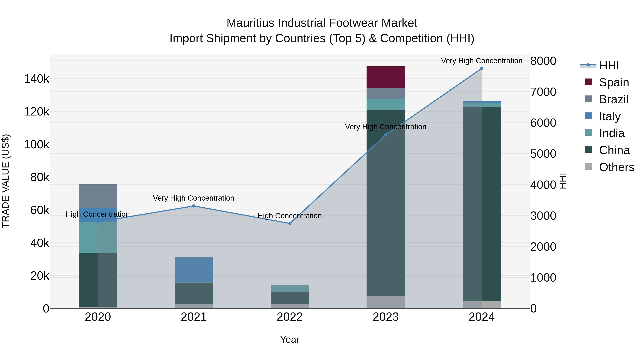This screenshot has width=644, height=362.
Task: Click 'High Concentration' label above 2022
Action: point(290,216)
